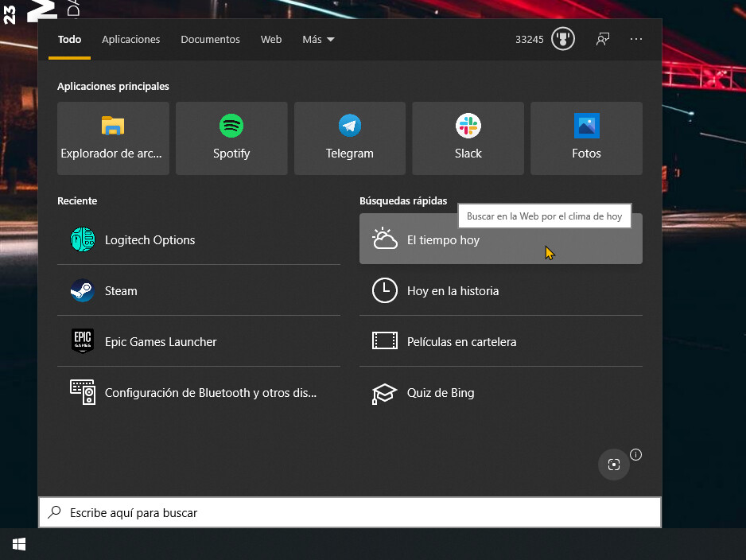Open the Windows Start button
The image size is (746, 560).
coord(19,544)
